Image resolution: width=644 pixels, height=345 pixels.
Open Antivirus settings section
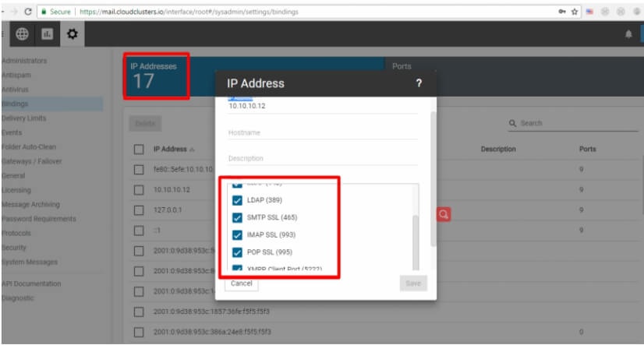pyautogui.click(x=15, y=90)
